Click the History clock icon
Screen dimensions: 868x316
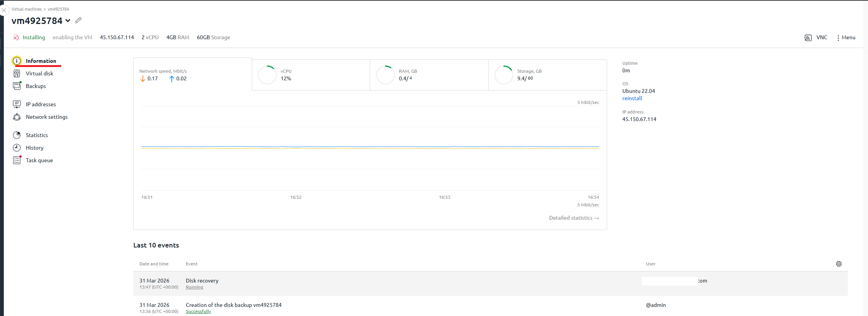[17, 148]
